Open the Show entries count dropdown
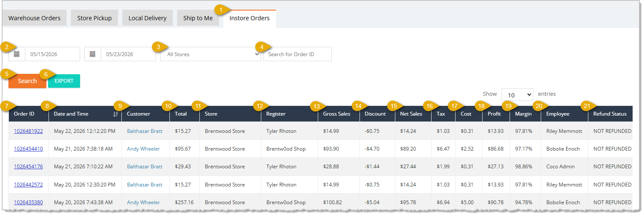This screenshot has height=216, width=644. 517,94
